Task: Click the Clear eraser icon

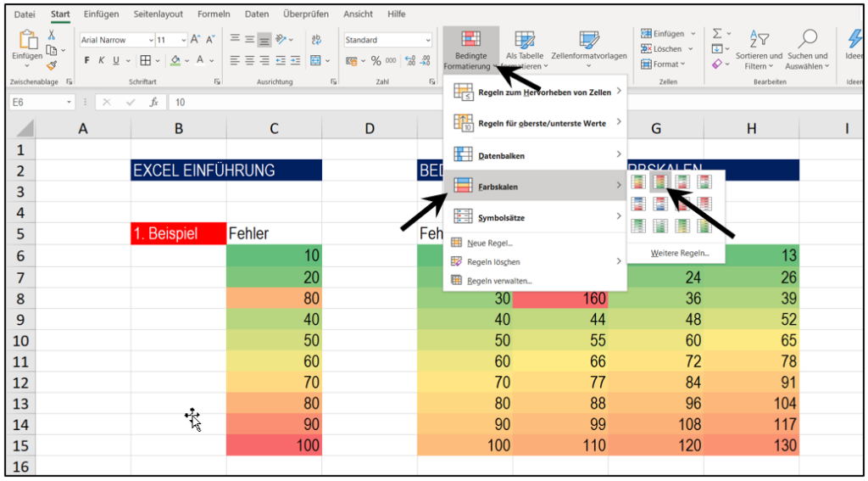Action: click(717, 64)
